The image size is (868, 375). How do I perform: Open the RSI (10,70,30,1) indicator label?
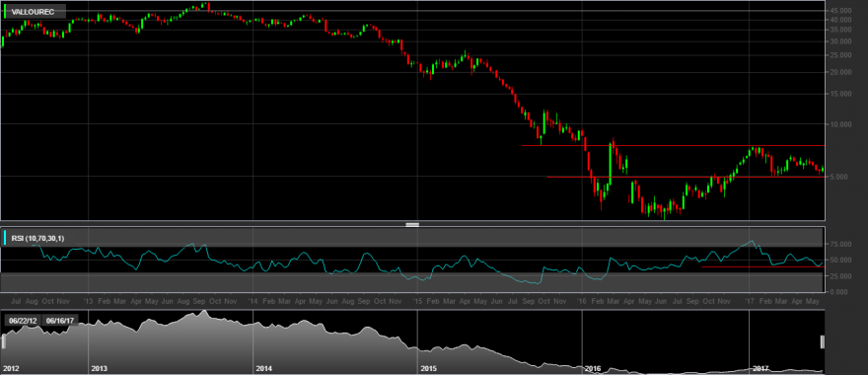37,238
